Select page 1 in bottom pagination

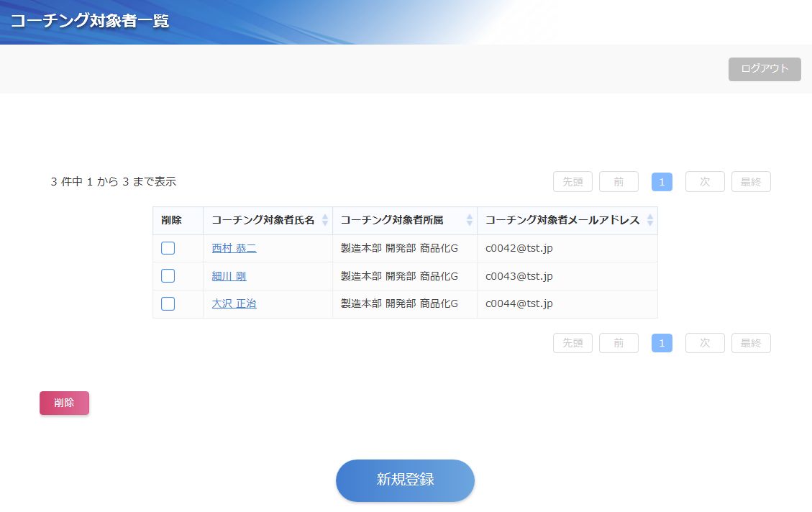[662, 343]
